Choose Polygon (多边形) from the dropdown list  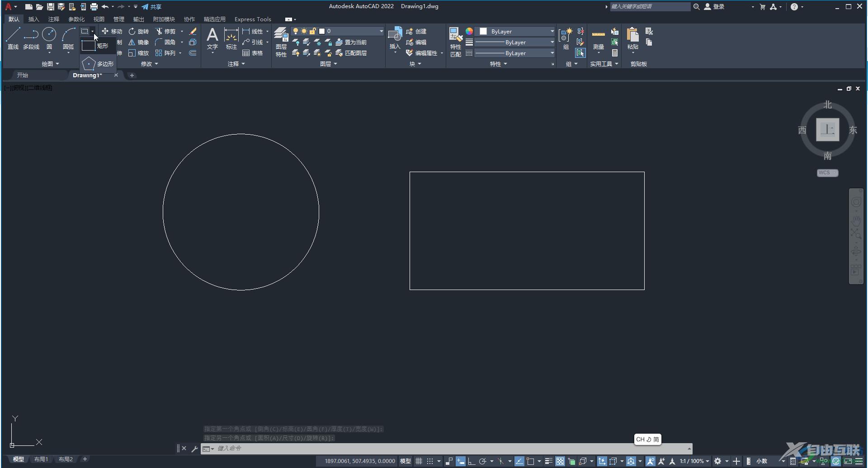pyautogui.click(x=98, y=64)
